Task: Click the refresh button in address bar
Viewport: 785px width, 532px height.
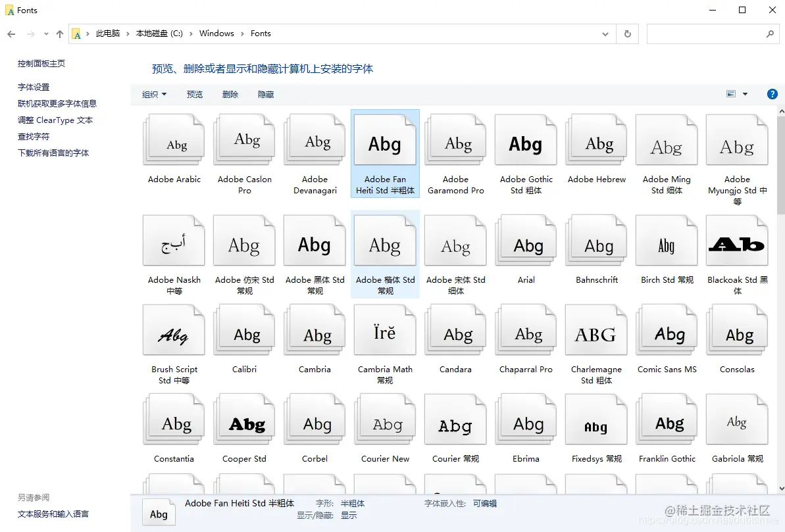Action: point(627,34)
